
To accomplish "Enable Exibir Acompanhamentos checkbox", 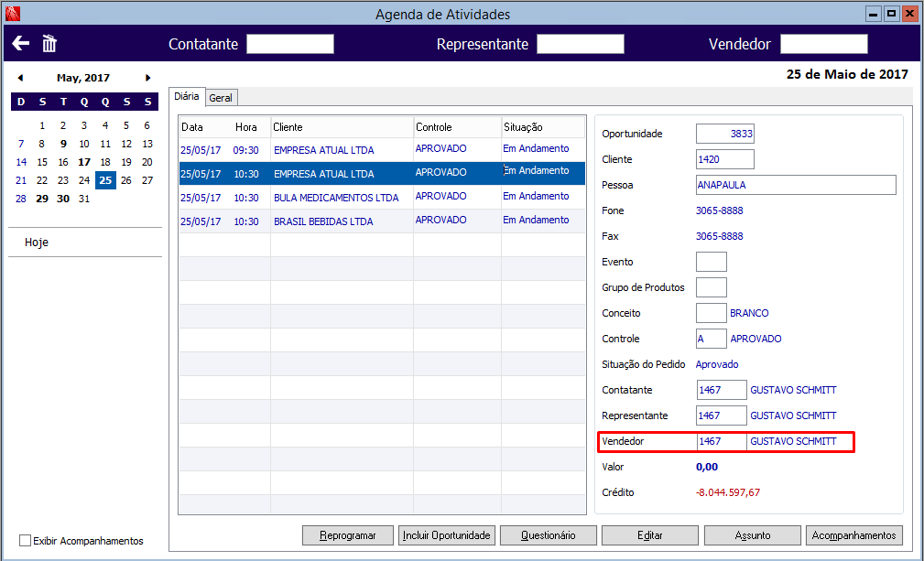I will pos(26,540).
